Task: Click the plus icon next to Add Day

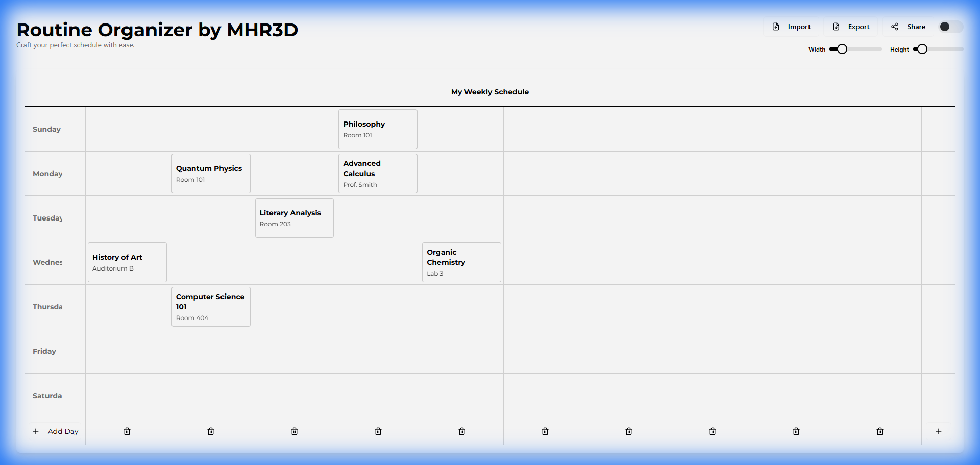Action: (x=36, y=431)
